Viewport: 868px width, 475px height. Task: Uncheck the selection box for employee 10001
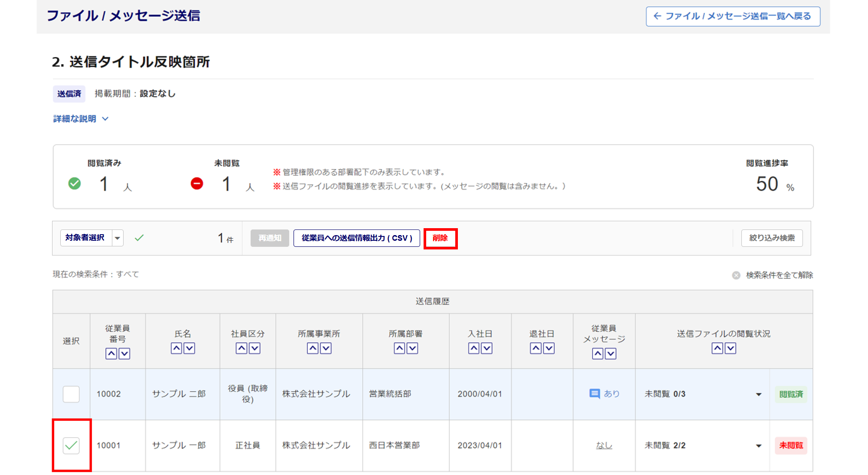point(71,446)
